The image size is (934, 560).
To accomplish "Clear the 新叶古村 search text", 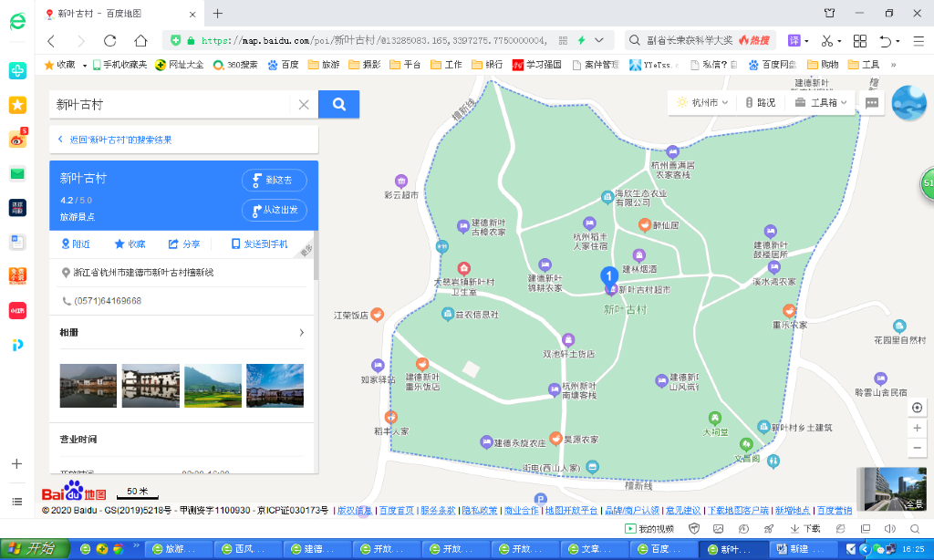I will pyautogui.click(x=304, y=105).
